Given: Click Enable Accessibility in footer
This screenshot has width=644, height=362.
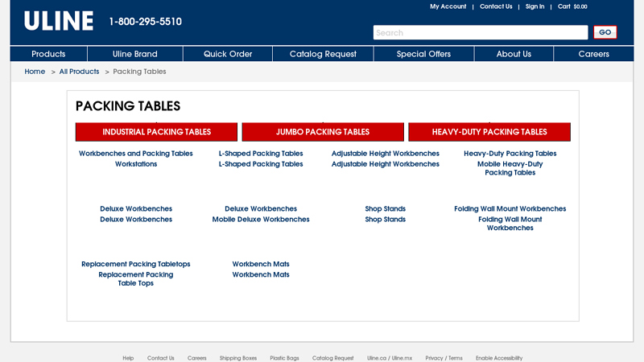Looking at the screenshot, I should click(498, 358).
